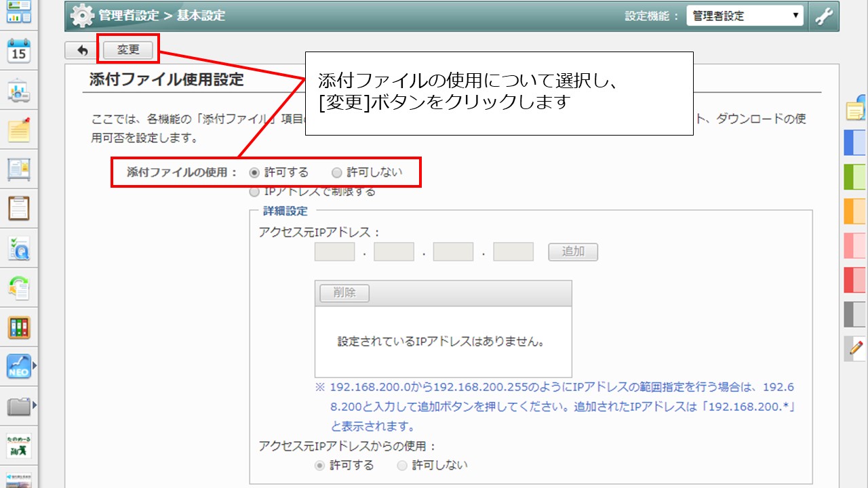Click the second IP address octet field
Viewport: 868px width, 488px height.
tap(394, 252)
